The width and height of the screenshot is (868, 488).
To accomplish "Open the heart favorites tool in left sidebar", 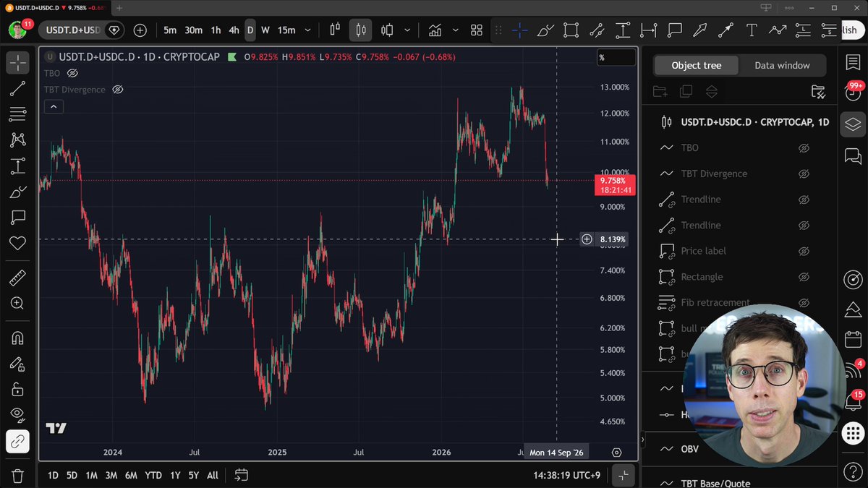I will tap(17, 243).
